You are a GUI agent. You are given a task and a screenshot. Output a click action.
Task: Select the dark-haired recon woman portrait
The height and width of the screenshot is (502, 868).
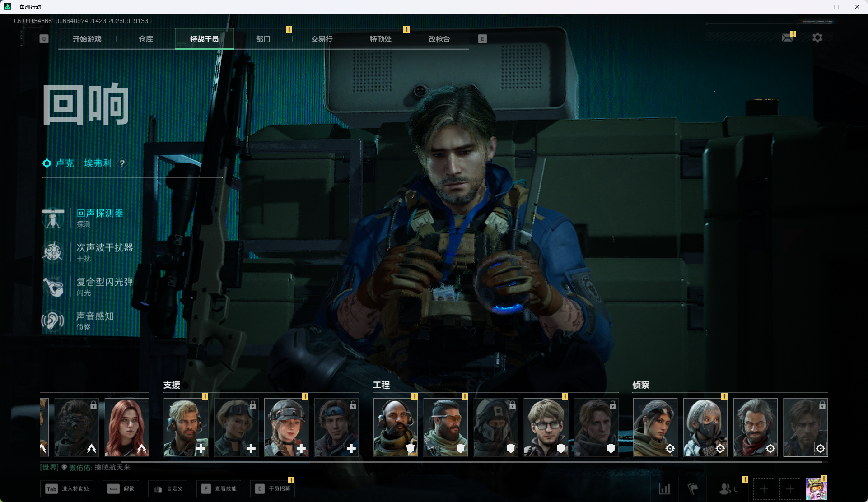[655, 427]
